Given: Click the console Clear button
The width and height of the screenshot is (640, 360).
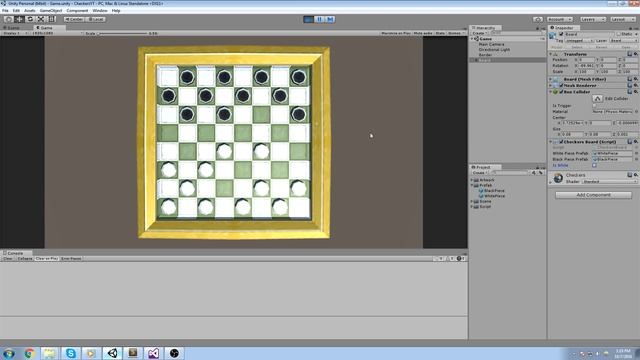Looking at the screenshot, I should point(8,259).
